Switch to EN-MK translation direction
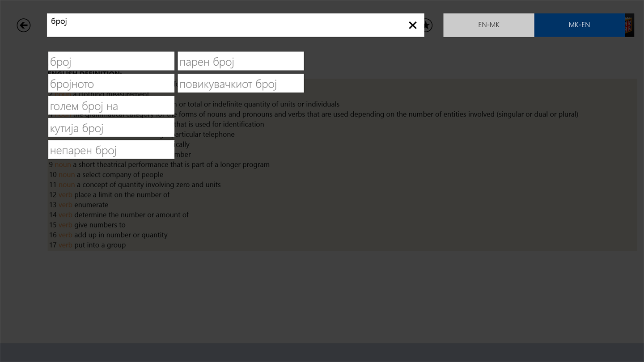The width and height of the screenshot is (644, 362). tap(489, 25)
